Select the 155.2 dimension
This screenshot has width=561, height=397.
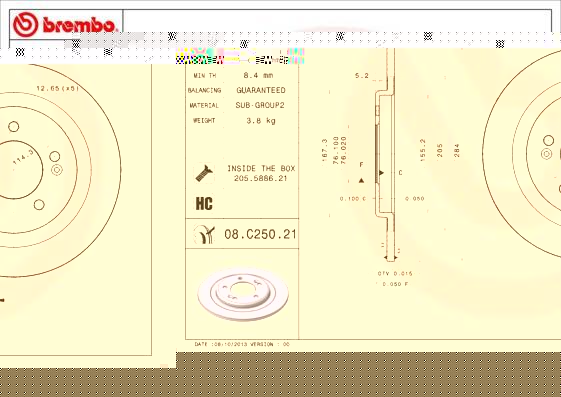423,150
